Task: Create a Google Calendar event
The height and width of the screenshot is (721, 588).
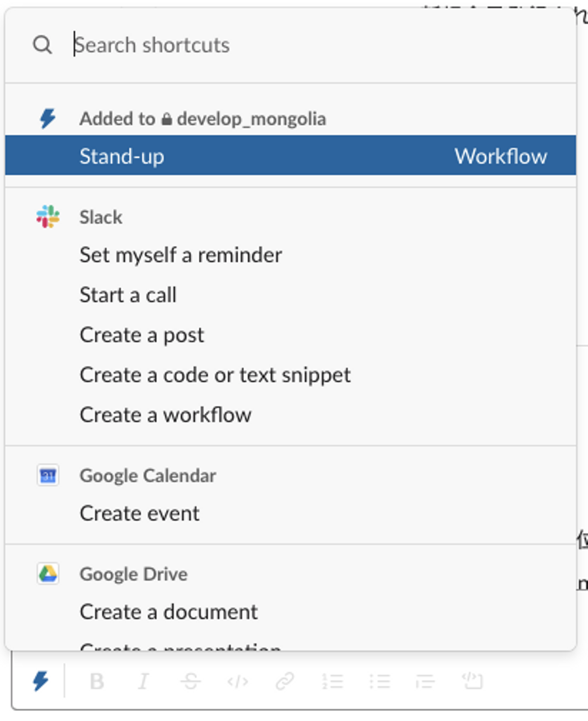Action: 139,513
